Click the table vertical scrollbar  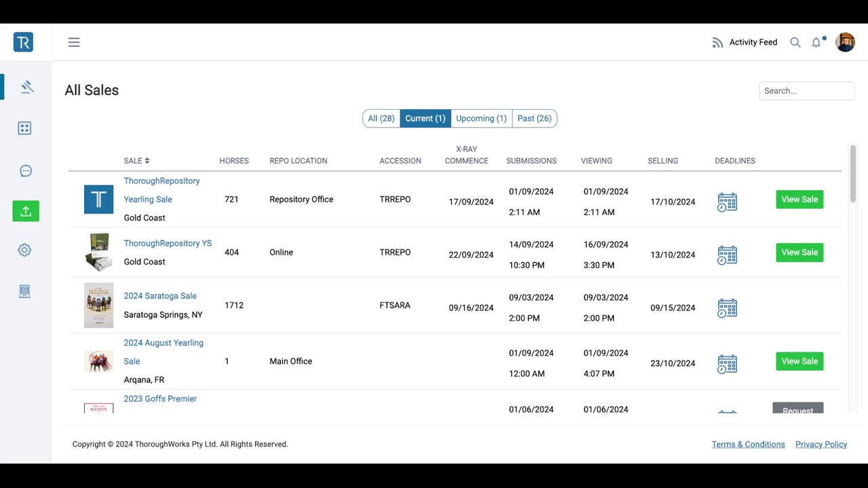tap(852, 174)
